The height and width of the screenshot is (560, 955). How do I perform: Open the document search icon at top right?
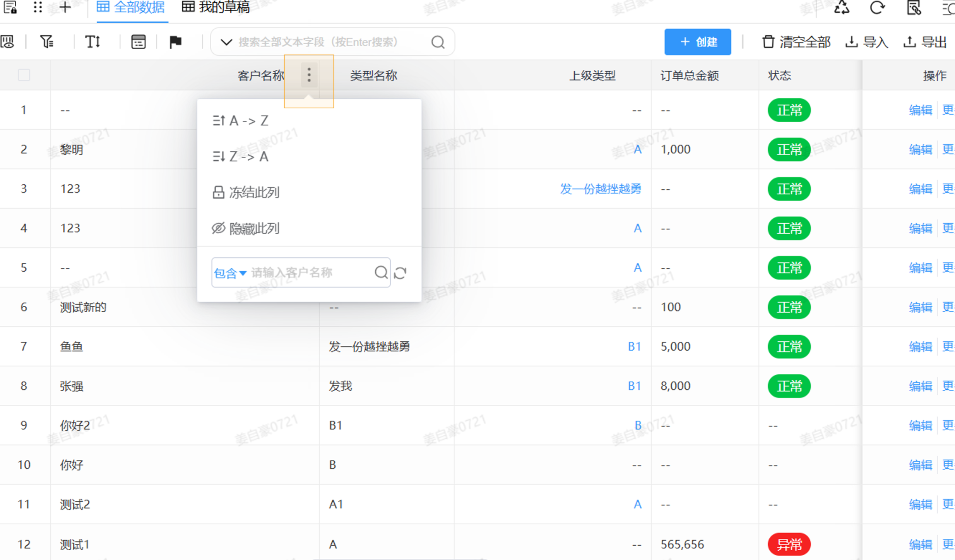coord(914,8)
